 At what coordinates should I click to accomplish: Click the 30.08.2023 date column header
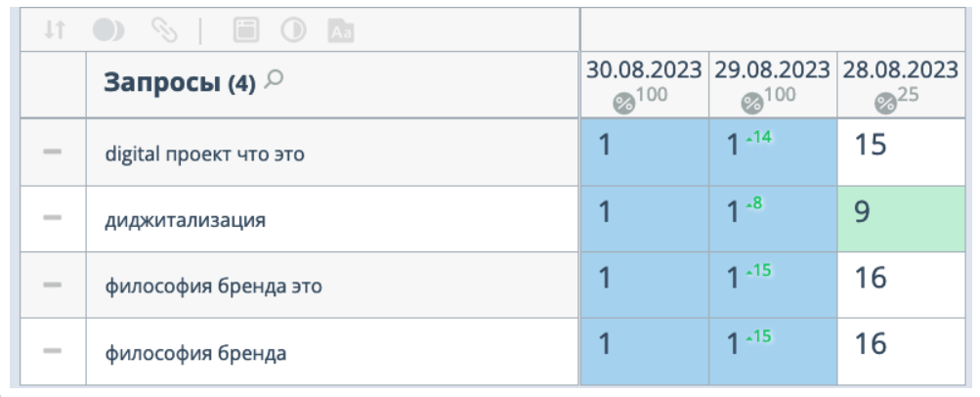pos(644,70)
